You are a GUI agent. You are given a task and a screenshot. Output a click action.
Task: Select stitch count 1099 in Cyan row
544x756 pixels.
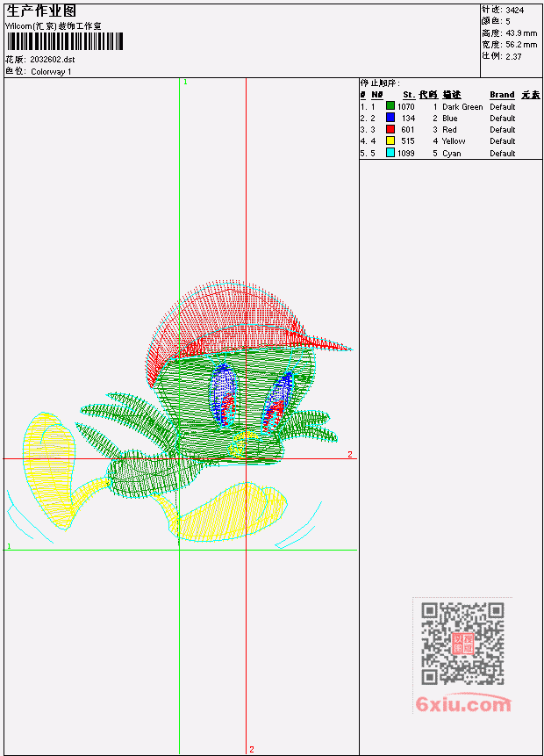click(406, 154)
